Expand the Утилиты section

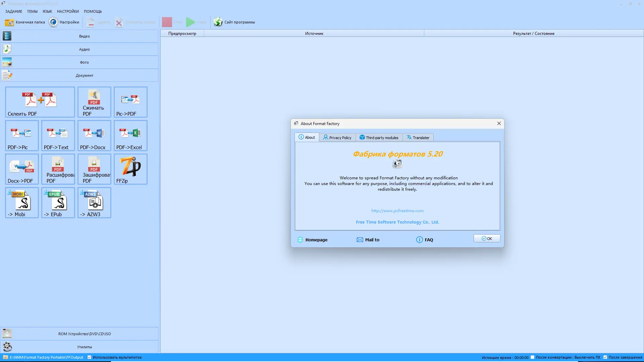coord(84,347)
